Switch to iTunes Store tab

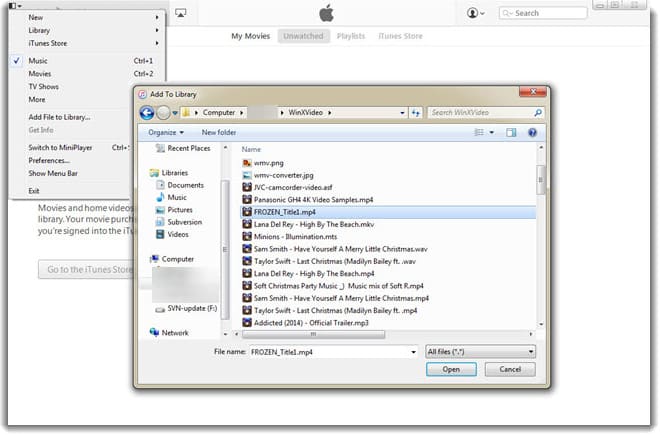click(400, 36)
